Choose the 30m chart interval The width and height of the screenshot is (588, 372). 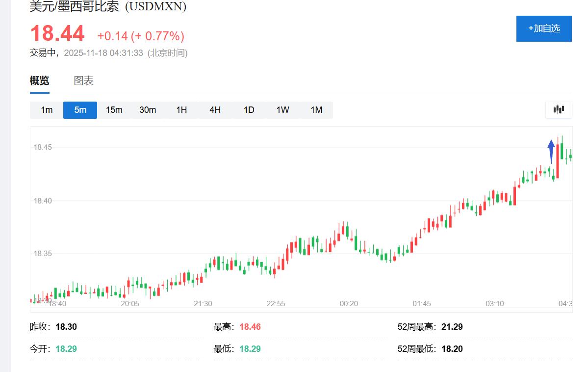click(148, 110)
